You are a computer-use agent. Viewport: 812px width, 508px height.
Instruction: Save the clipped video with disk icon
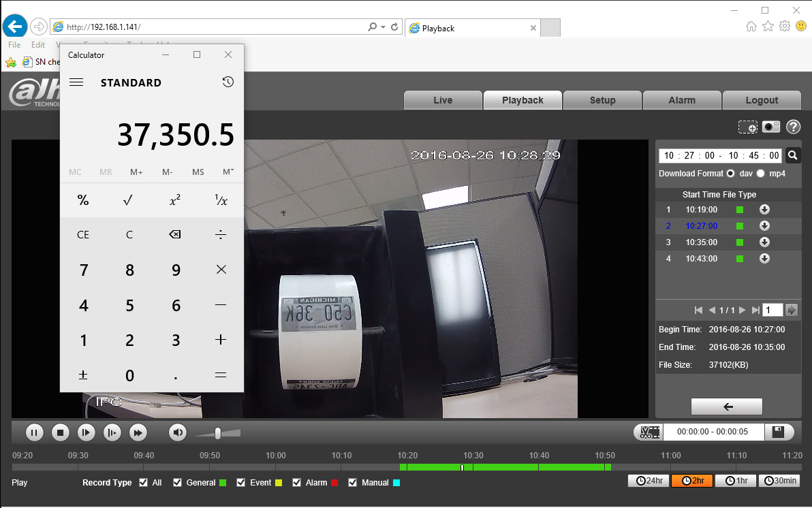[778, 432]
